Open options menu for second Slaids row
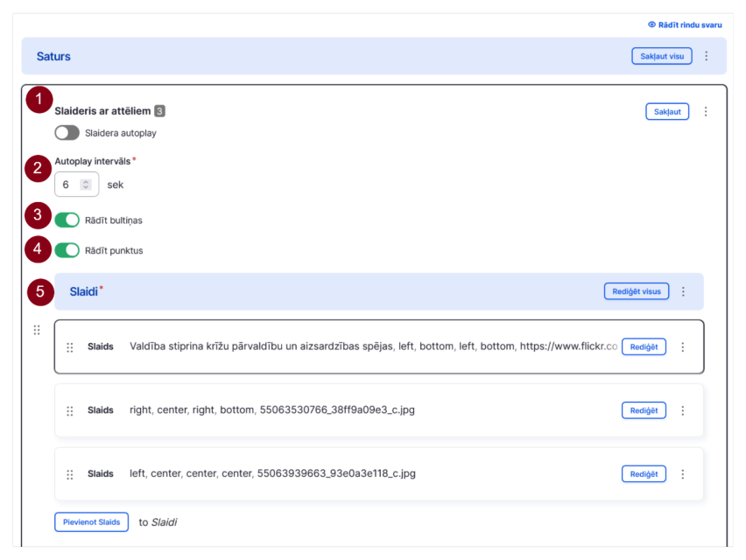 [683, 410]
